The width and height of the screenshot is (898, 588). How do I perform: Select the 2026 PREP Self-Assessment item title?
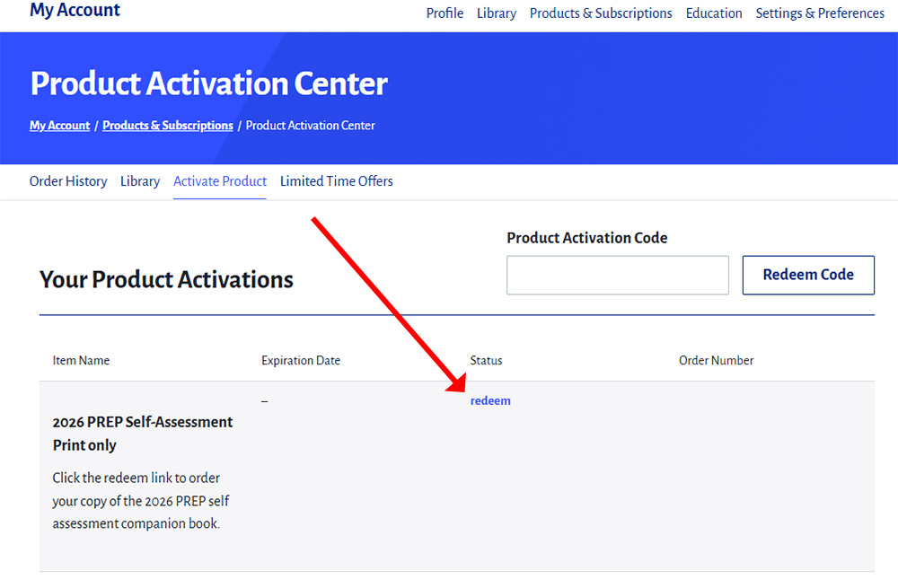tap(143, 433)
